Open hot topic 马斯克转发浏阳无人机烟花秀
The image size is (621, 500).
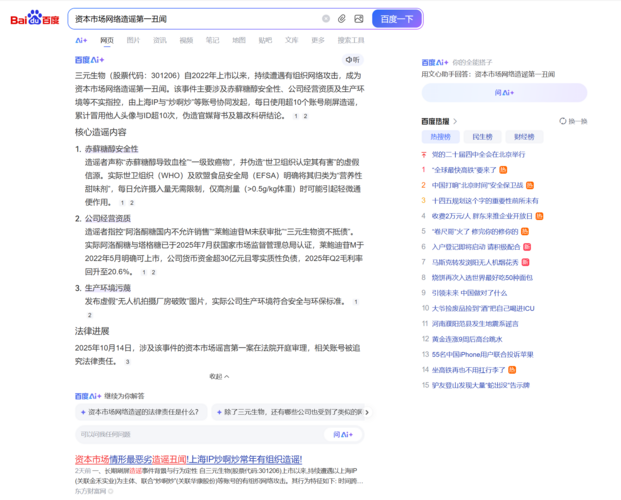point(475,262)
